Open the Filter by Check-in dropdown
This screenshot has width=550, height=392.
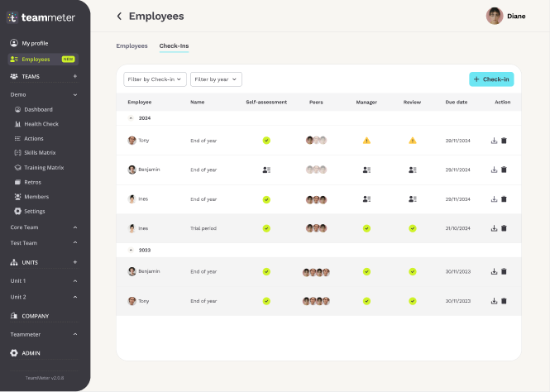[155, 79]
